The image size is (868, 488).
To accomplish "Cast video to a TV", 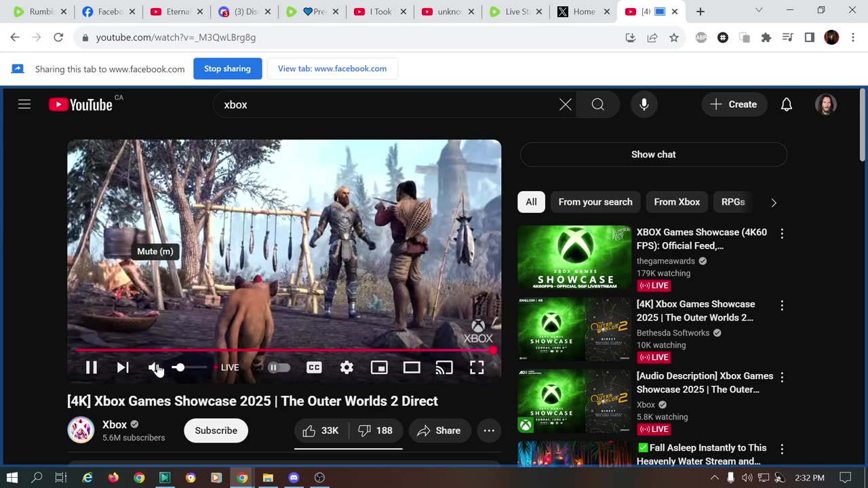I will 444,367.
